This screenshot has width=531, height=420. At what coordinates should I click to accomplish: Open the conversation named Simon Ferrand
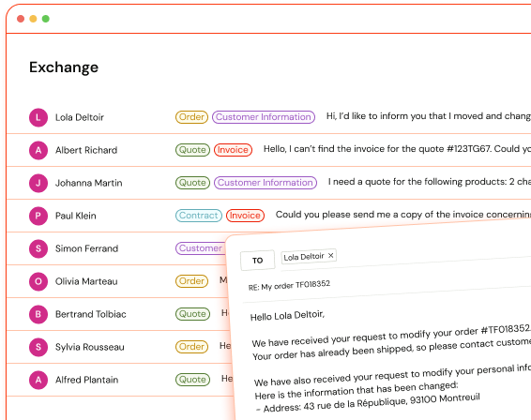[86, 248]
